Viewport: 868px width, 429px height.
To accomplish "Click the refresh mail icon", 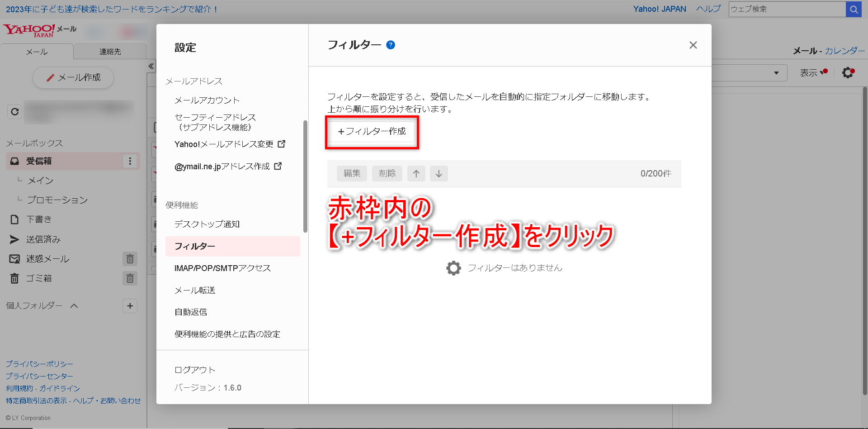I will (x=14, y=112).
